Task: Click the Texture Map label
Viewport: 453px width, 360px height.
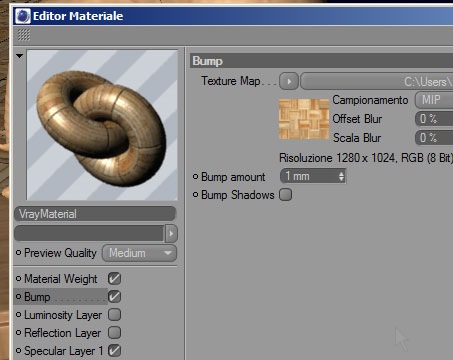Action: (x=231, y=81)
